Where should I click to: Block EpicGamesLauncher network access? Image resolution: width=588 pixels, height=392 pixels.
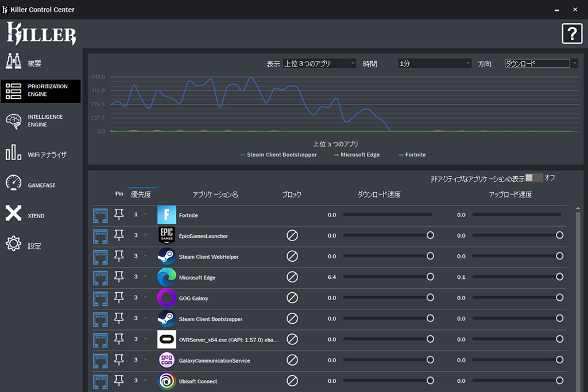(x=292, y=235)
